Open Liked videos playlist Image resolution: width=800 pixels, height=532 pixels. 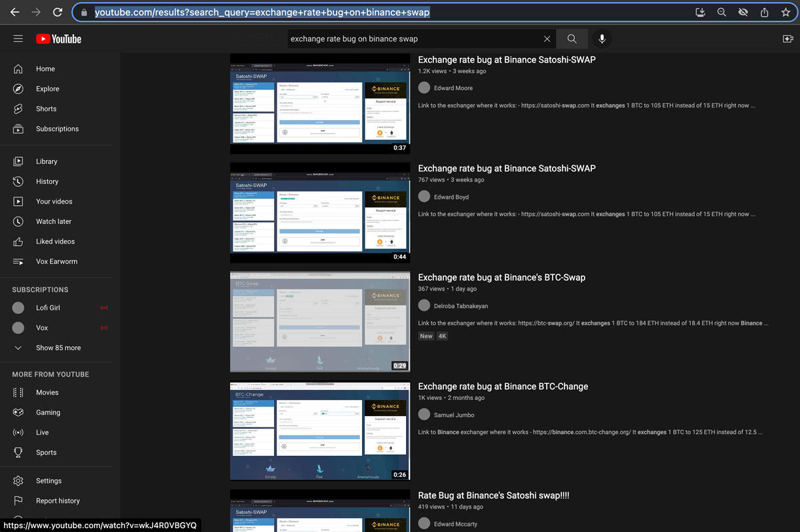click(56, 241)
